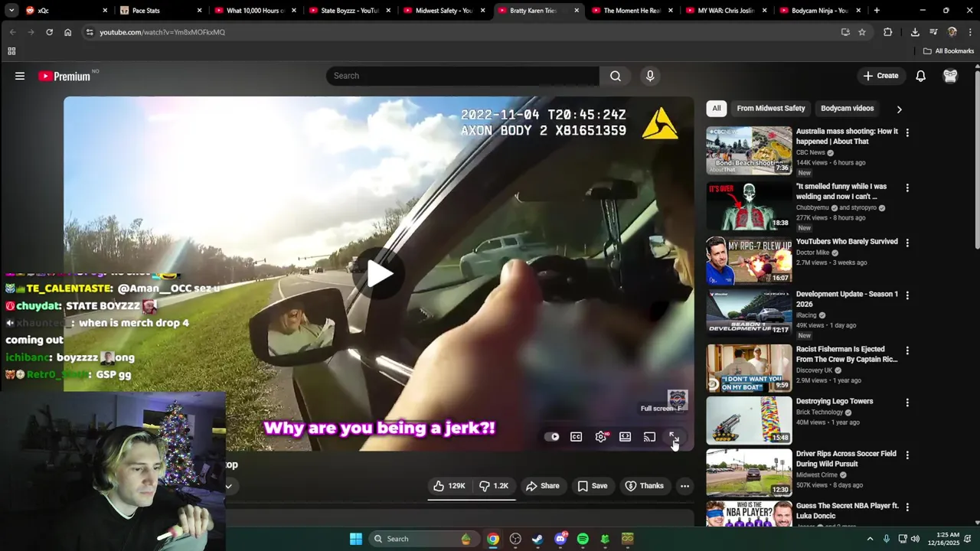Focus the YouTube search field
This screenshot has width=980, height=551.
click(x=462, y=76)
